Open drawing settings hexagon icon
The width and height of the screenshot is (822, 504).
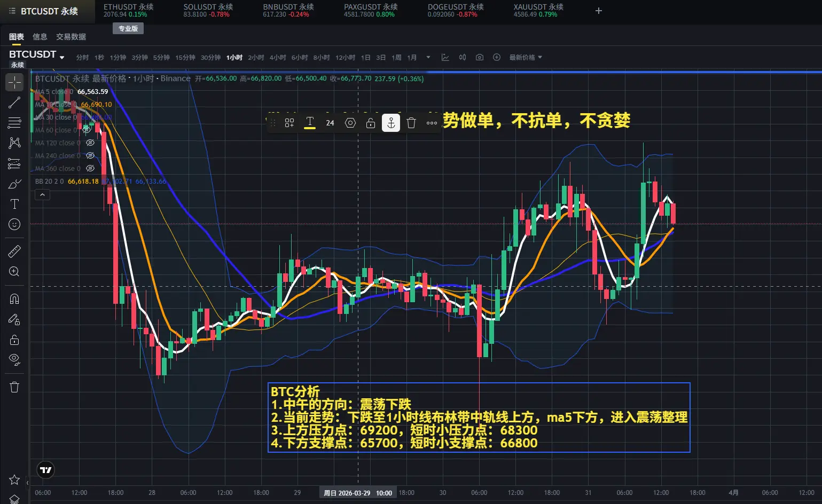pos(350,123)
